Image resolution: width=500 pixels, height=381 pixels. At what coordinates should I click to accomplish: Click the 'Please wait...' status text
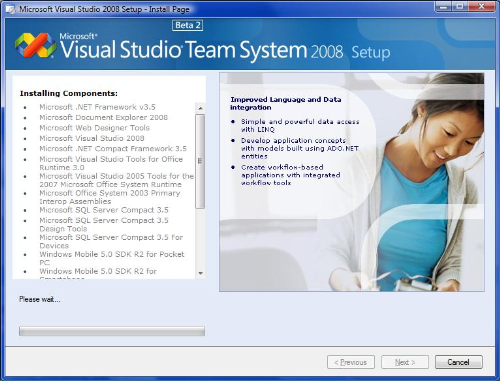tap(40, 299)
